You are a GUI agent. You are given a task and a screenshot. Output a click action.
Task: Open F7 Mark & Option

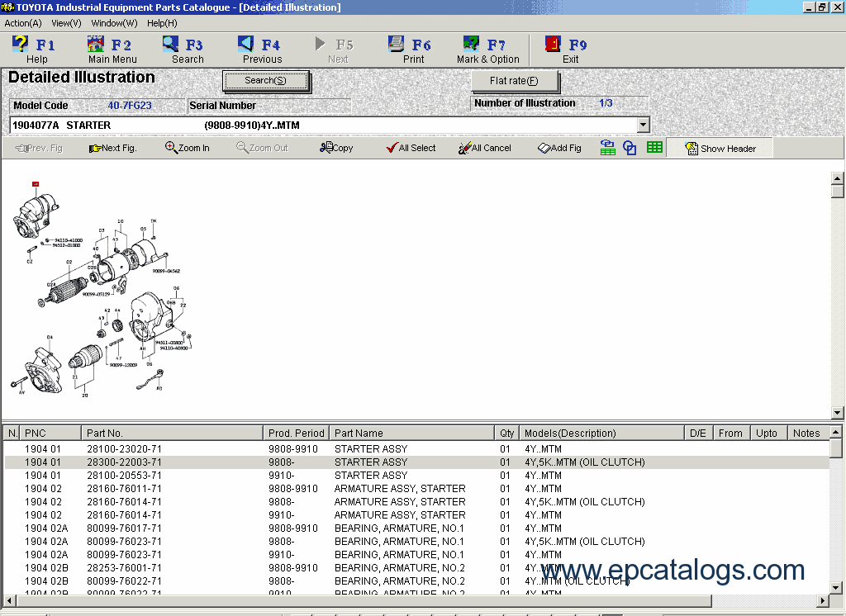(x=487, y=50)
